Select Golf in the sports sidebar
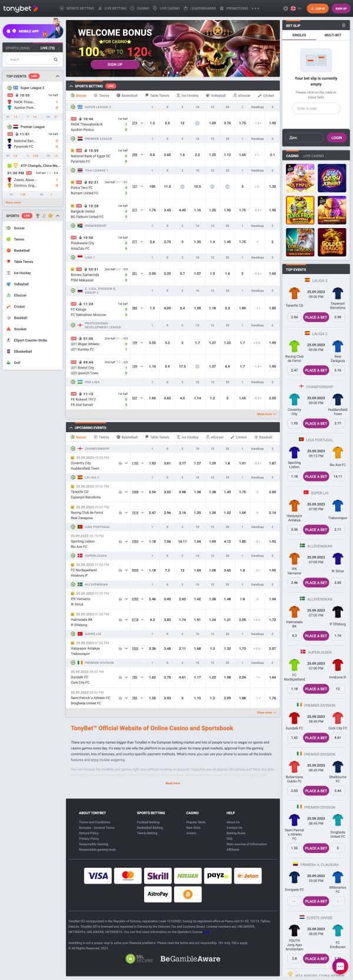 tap(17, 363)
